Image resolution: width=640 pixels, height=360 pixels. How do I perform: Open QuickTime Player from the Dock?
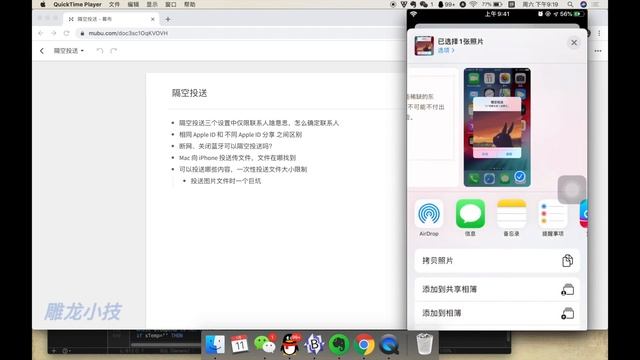click(x=389, y=344)
